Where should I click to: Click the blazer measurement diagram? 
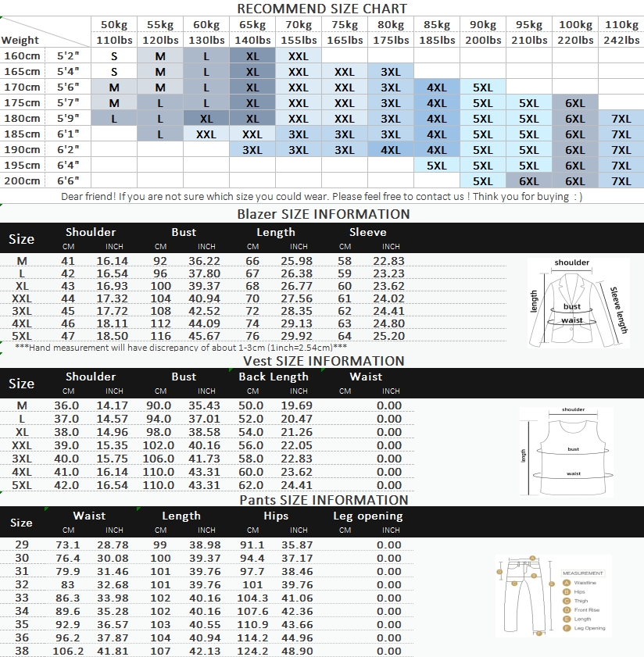pyautogui.click(x=578, y=302)
